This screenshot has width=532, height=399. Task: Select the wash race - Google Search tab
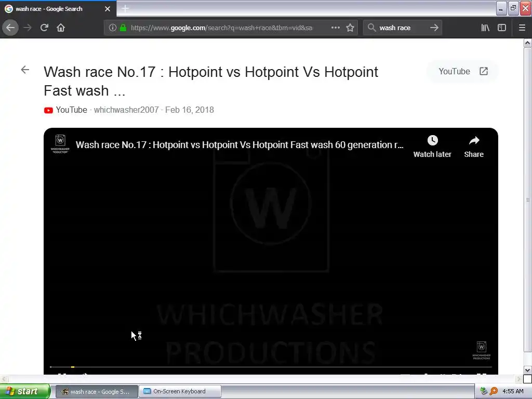(58, 9)
